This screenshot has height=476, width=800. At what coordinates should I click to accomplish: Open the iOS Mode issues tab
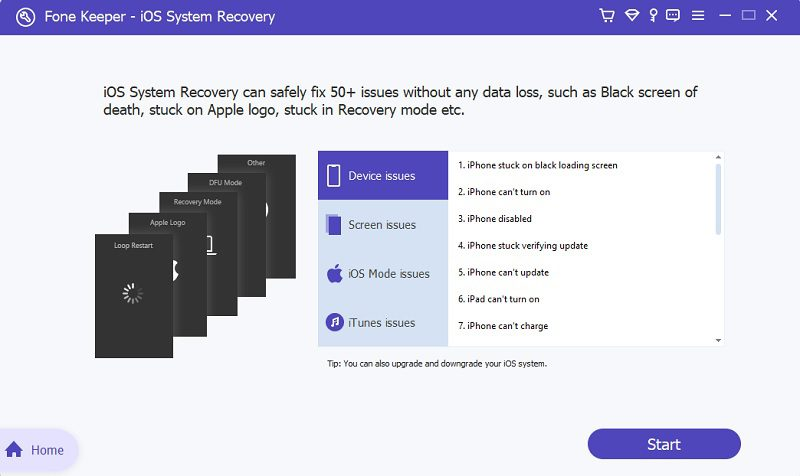tap(382, 274)
